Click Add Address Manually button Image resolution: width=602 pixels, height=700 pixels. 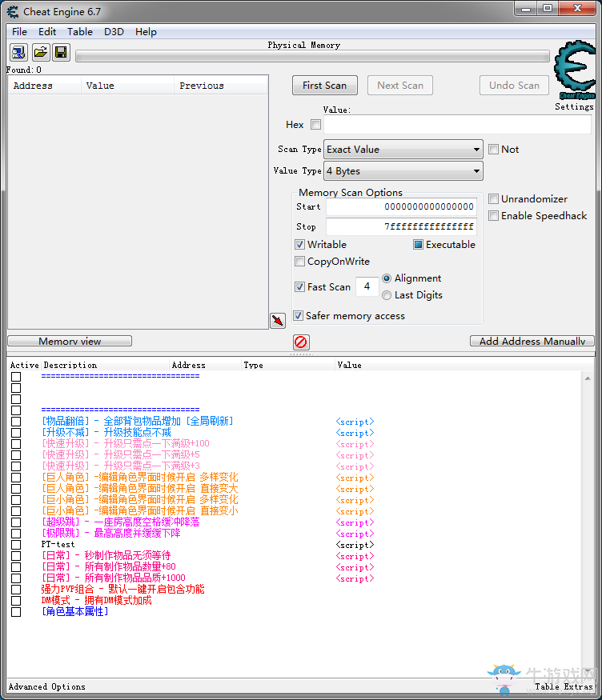coord(532,341)
